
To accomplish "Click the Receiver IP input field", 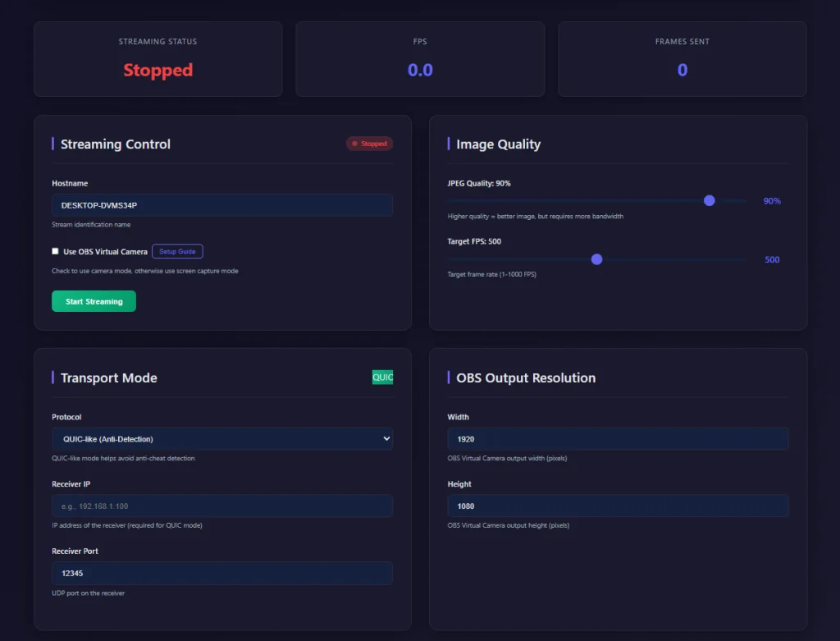I will point(222,506).
